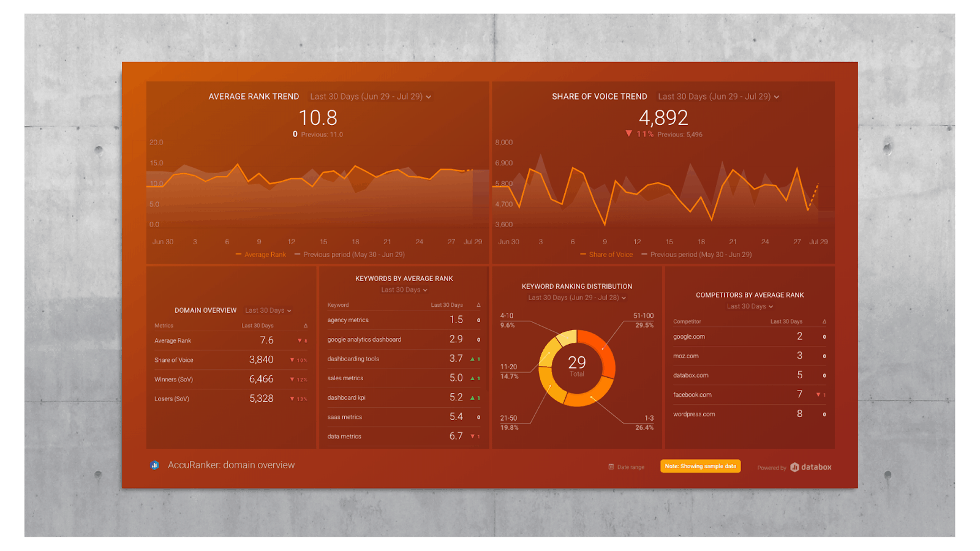Click the red down arrow for Losers (SoV)
The image size is (980, 551).
tap(292, 399)
